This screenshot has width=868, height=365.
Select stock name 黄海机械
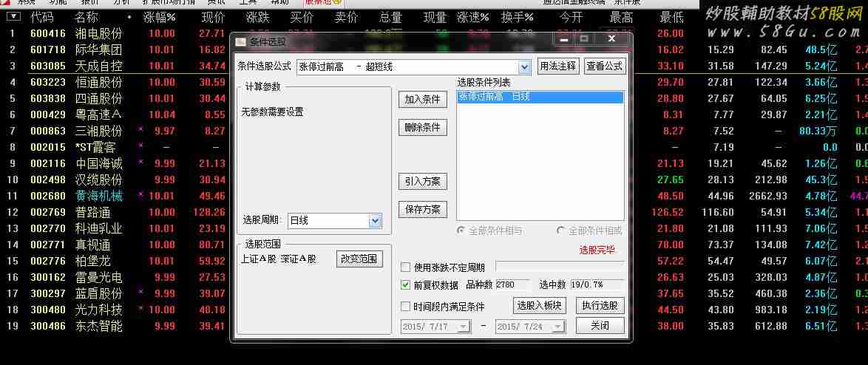click(x=98, y=197)
